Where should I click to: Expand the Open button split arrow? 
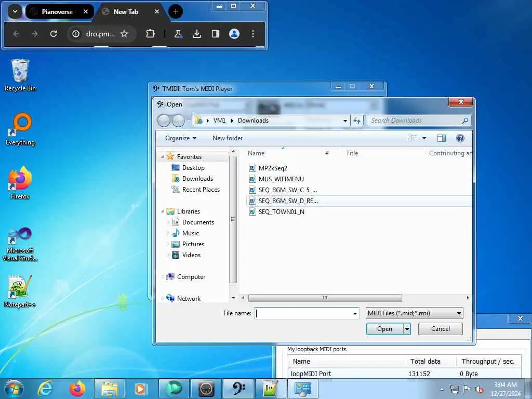point(407,329)
